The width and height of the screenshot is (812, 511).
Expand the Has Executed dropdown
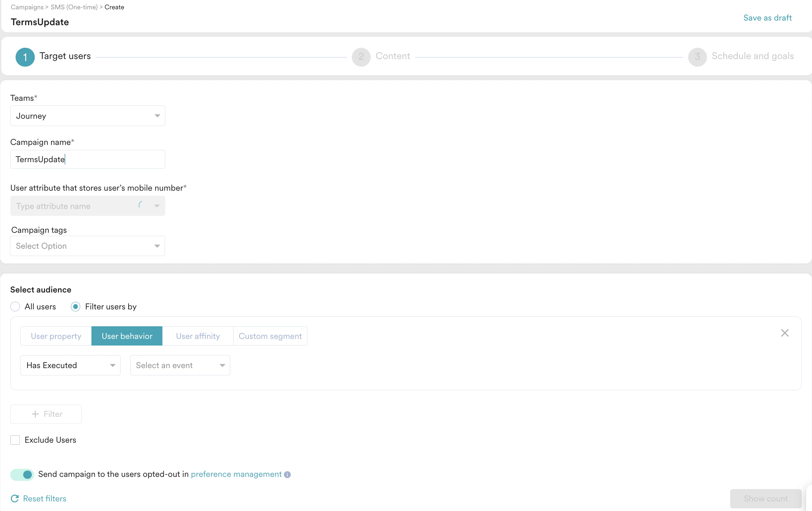tap(70, 365)
